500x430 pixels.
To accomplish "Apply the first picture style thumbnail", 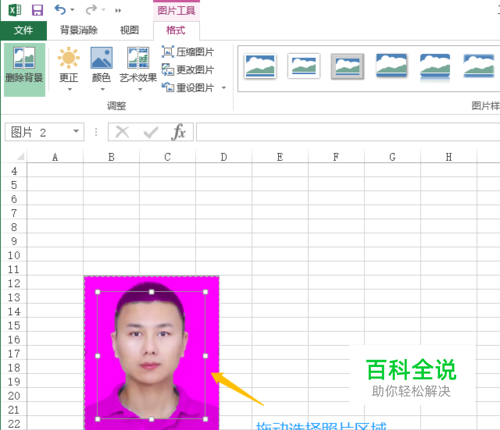I will [260, 66].
